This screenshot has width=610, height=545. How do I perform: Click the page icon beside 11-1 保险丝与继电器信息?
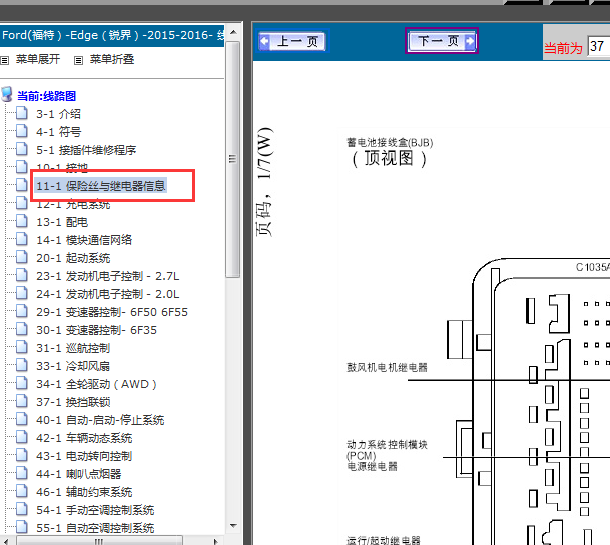click(22, 184)
